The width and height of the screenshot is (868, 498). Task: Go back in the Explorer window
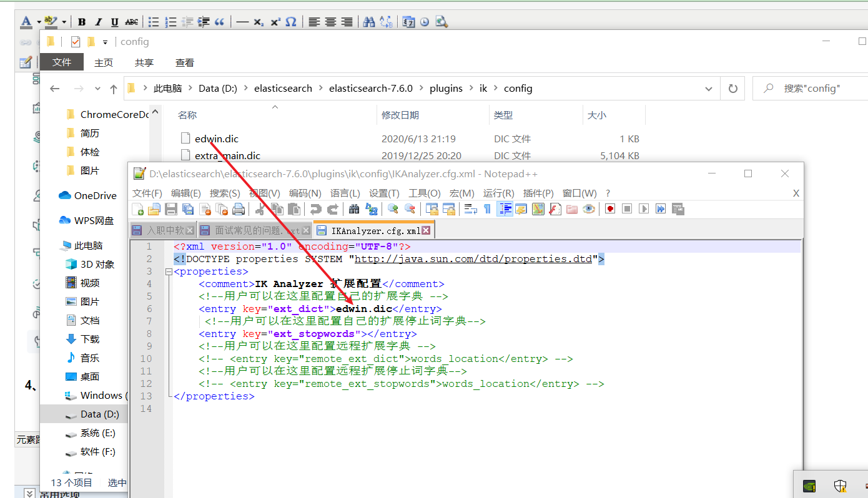[x=55, y=89]
